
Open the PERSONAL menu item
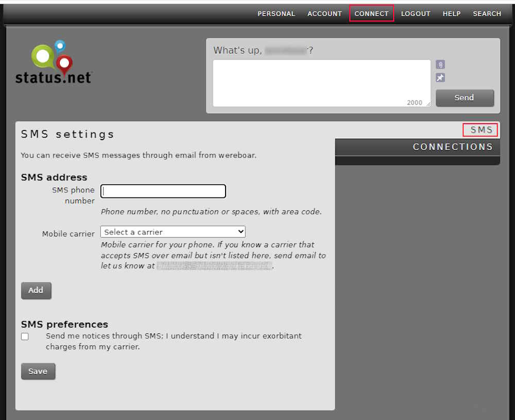point(276,14)
